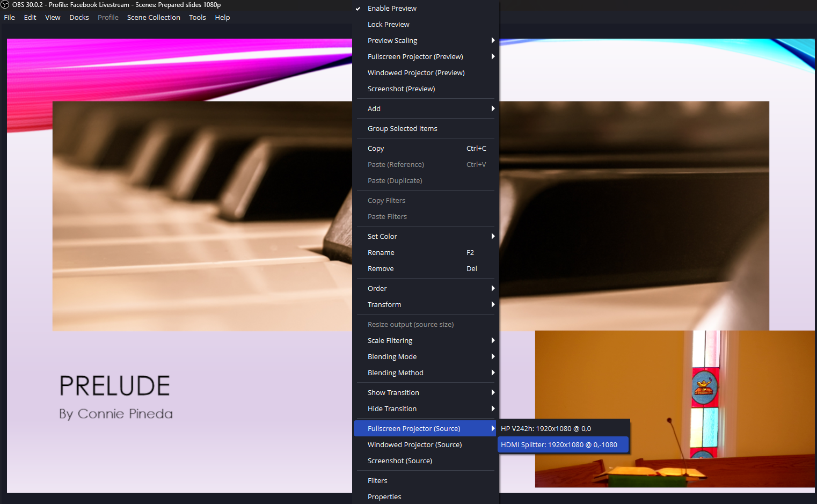Viewport: 817px width, 504px height.
Task: Open the Transform submenu
Action: 384,304
